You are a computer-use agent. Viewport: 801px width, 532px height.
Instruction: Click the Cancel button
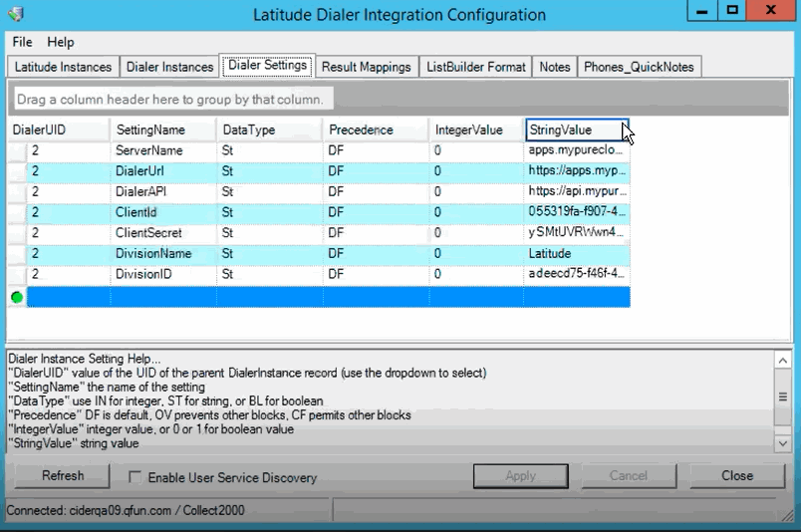[x=629, y=476]
